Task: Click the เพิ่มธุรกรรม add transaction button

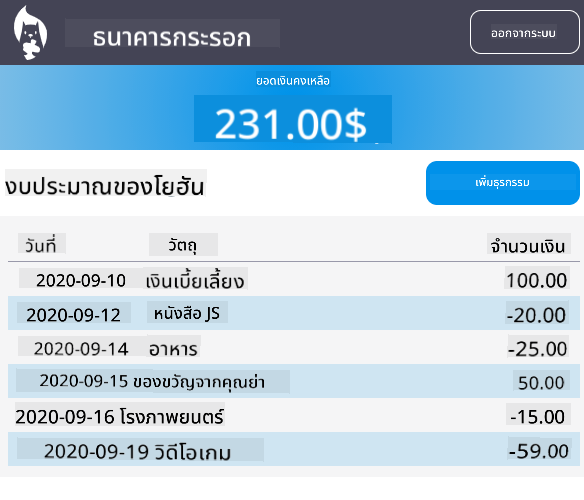Action: pos(502,183)
